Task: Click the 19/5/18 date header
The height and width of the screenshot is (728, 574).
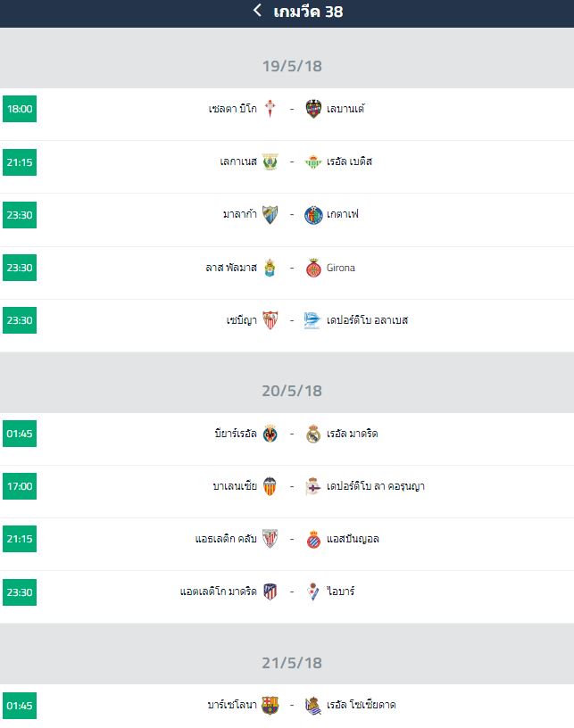Action: coord(292,66)
